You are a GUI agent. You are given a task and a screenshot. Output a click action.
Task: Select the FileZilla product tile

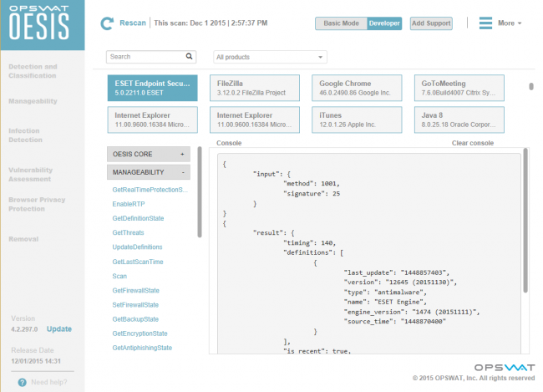255,88
